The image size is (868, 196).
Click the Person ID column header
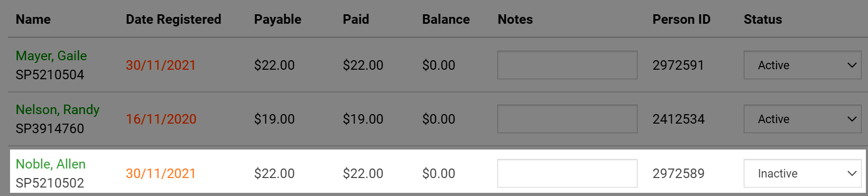click(681, 20)
